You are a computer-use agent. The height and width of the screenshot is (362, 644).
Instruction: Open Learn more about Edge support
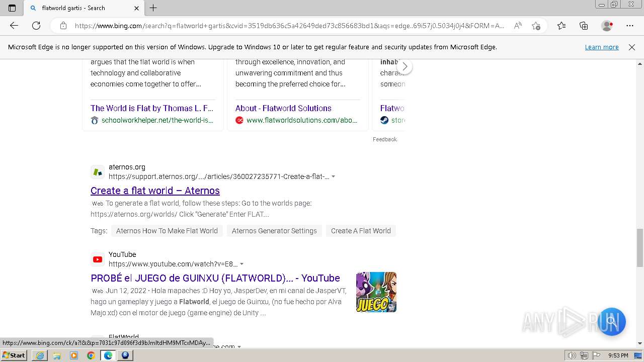point(602,47)
